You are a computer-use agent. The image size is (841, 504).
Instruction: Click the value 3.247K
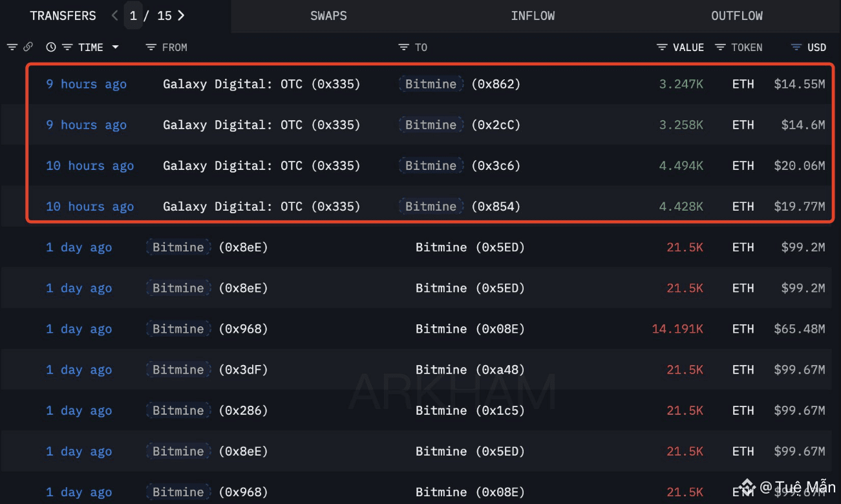click(x=681, y=84)
